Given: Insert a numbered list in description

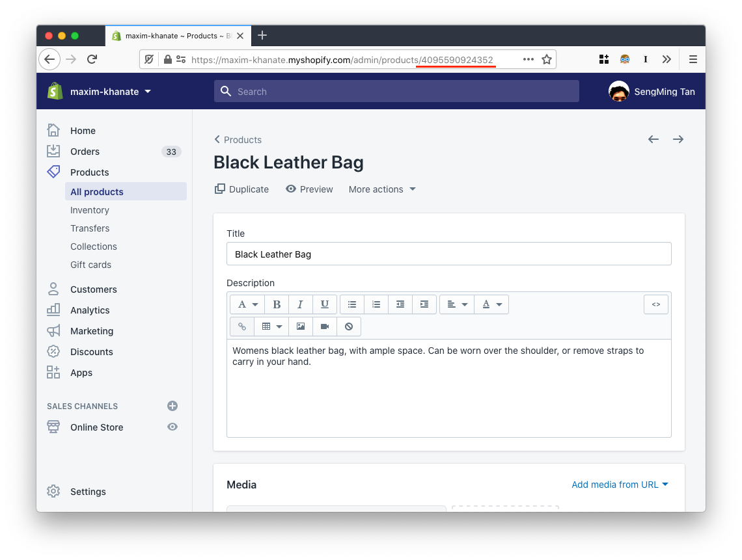Looking at the screenshot, I should pos(376,304).
